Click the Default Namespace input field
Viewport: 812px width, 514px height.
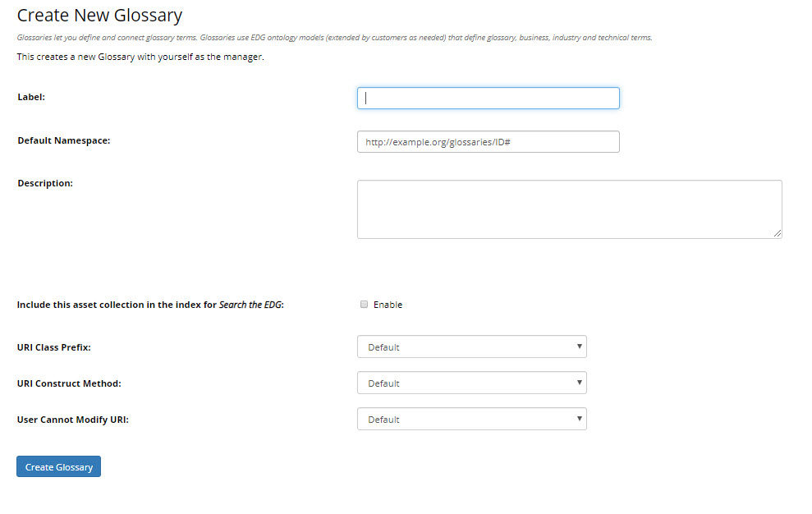pos(488,141)
